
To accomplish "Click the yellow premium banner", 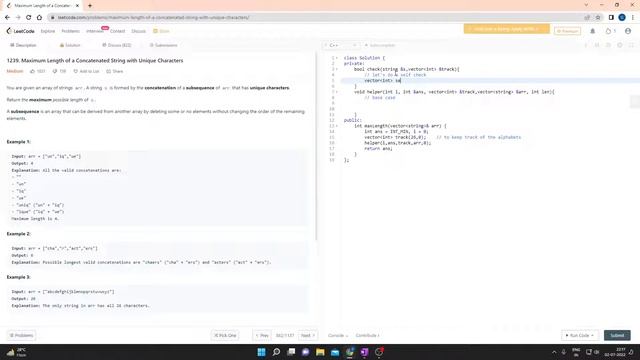I will (x=507, y=29).
